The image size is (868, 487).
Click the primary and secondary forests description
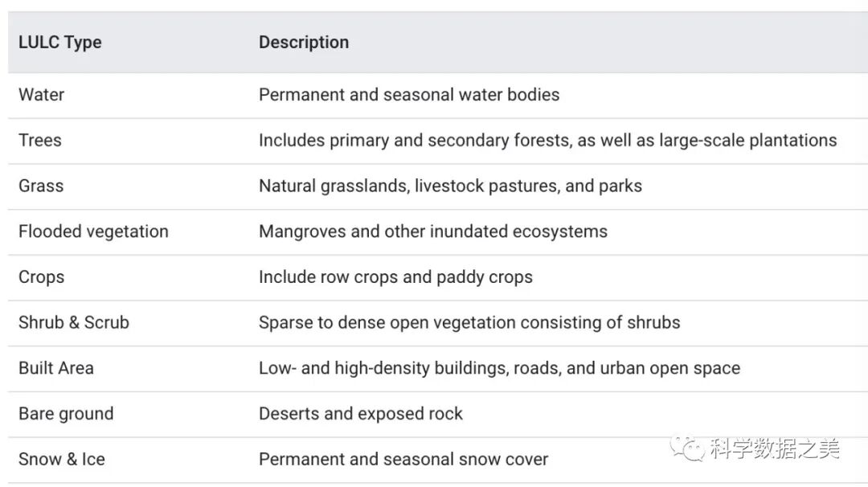tap(547, 141)
